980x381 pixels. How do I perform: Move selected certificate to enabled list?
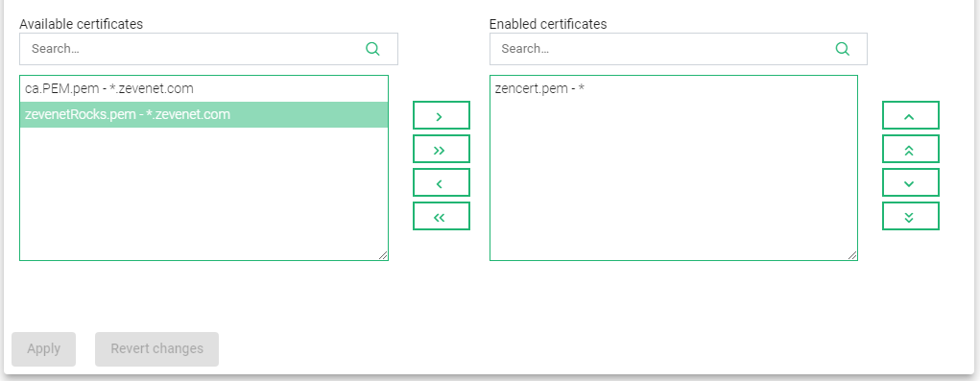[442, 115]
